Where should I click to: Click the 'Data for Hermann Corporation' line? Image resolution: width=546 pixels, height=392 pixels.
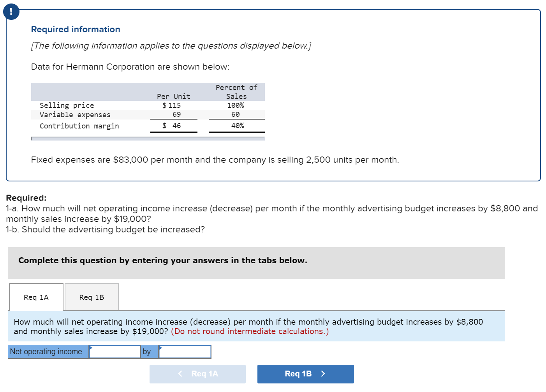130,67
